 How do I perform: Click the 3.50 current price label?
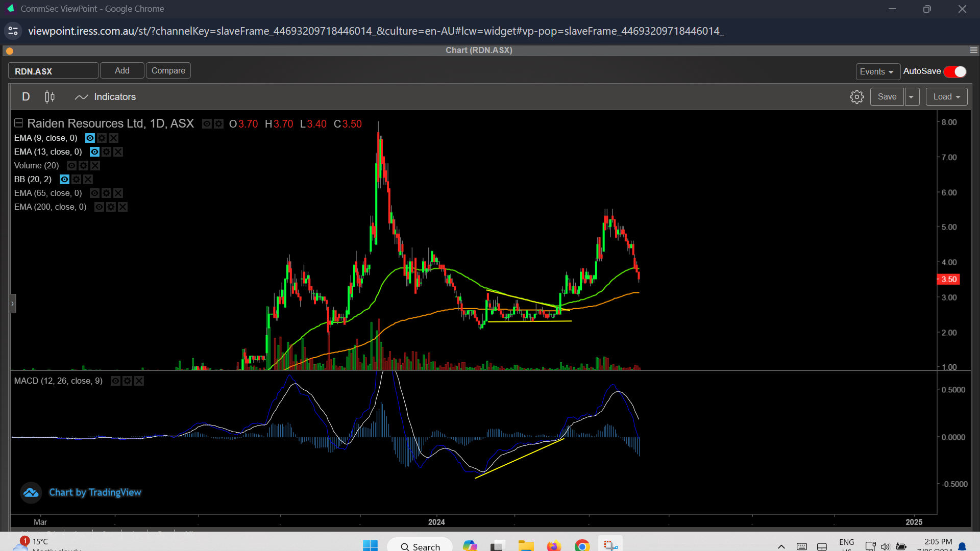(949, 279)
